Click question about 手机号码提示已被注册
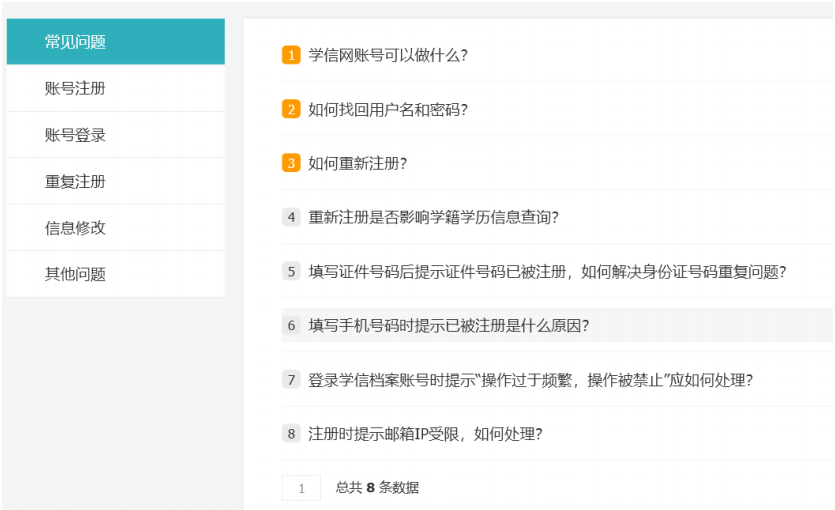Image resolution: width=835 pixels, height=510 pixels. pos(448,325)
